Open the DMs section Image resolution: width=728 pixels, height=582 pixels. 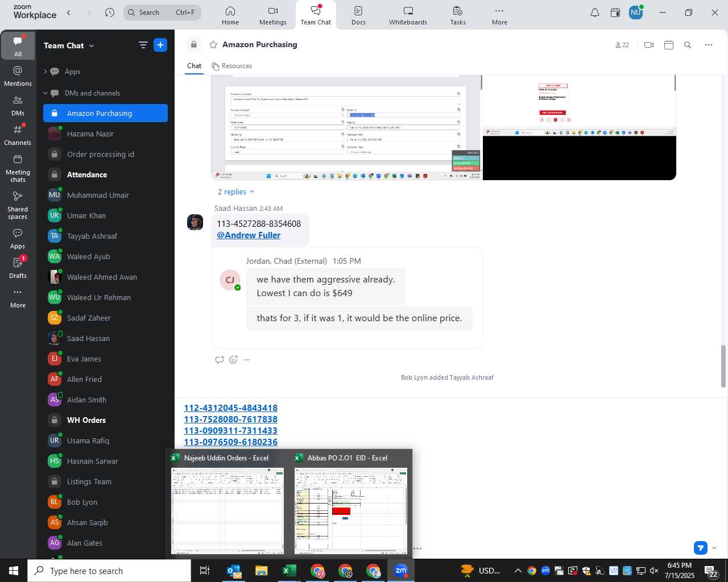pos(18,105)
